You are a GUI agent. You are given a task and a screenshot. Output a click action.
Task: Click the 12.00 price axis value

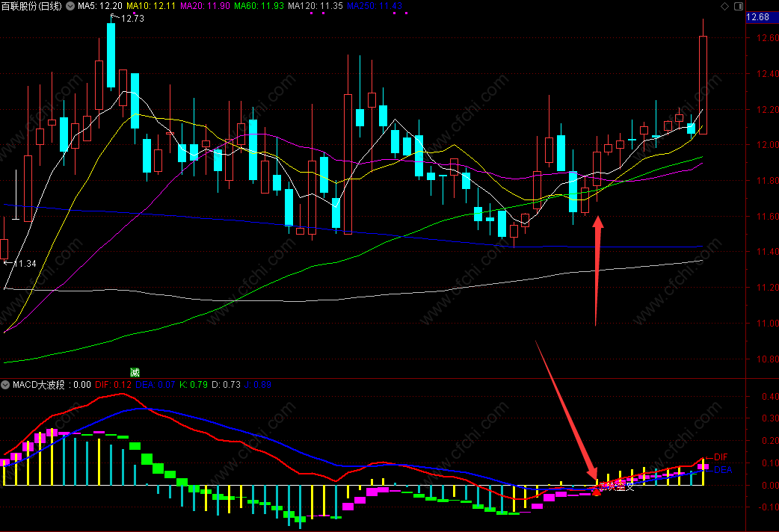click(768, 145)
